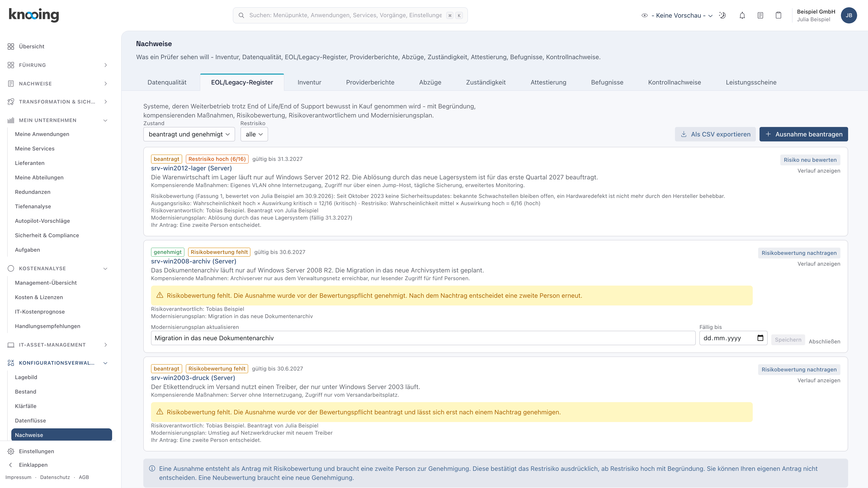Click the eye icon beside Keine Vorschau
The width and height of the screenshot is (868, 488).
(645, 16)
